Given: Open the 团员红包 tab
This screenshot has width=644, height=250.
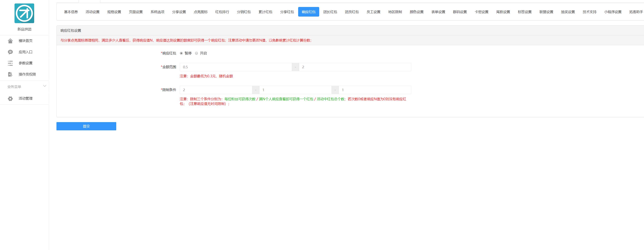Looking at the screenshot, I should [352, 12].
